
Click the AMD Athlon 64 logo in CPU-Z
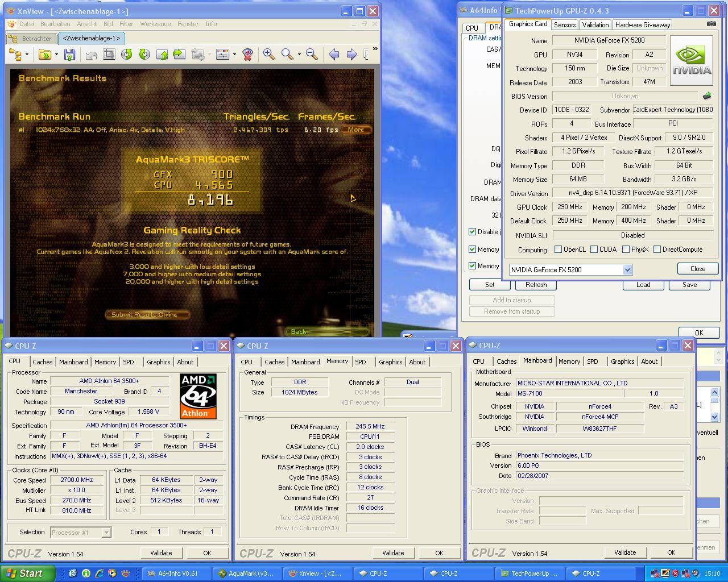click(x=198, y=396)
